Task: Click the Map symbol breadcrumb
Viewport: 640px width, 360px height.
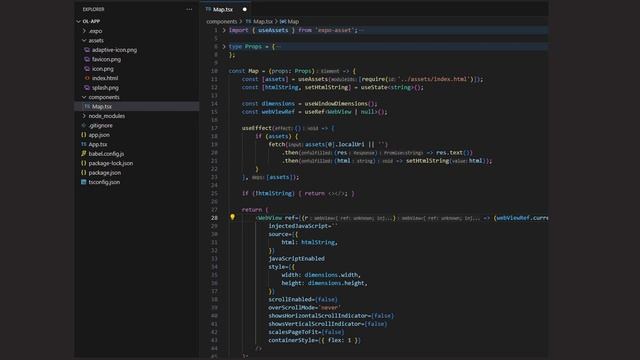Action: coord(293,21)
